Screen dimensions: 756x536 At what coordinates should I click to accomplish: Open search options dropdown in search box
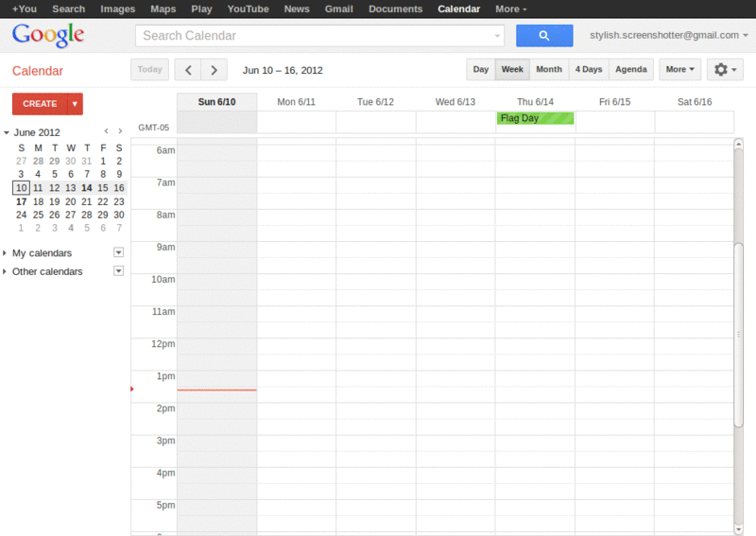[x=497, y=36]
